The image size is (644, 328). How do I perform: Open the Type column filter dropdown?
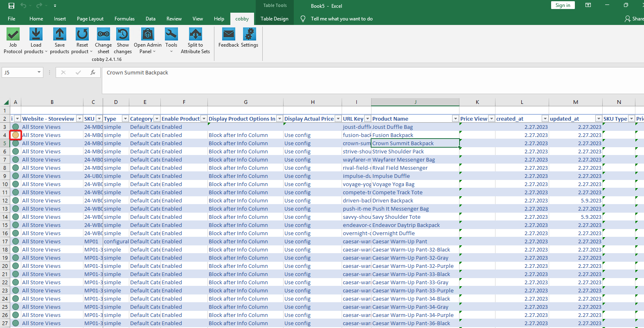(125, 119)
